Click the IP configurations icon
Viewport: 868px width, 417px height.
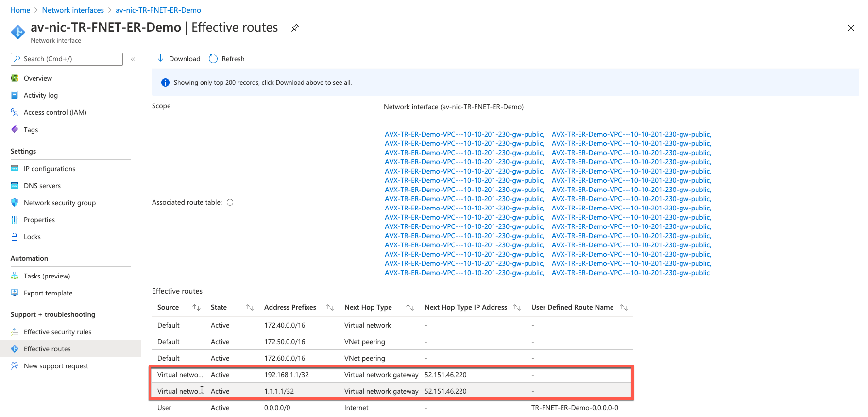tap(15, 169)
